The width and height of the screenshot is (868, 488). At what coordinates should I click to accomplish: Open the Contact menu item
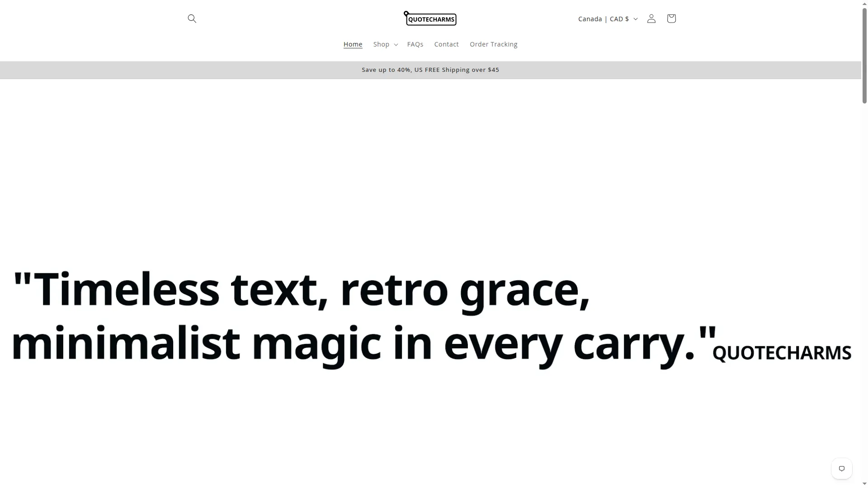446,44
